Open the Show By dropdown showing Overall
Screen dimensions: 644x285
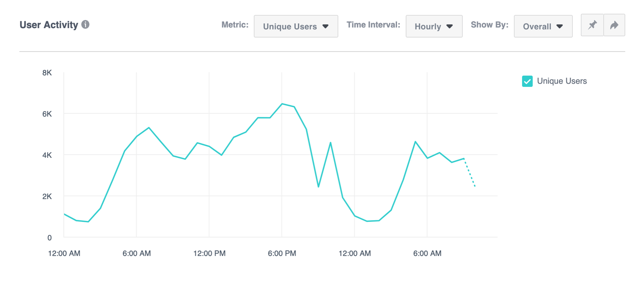(x=543, y=26)
